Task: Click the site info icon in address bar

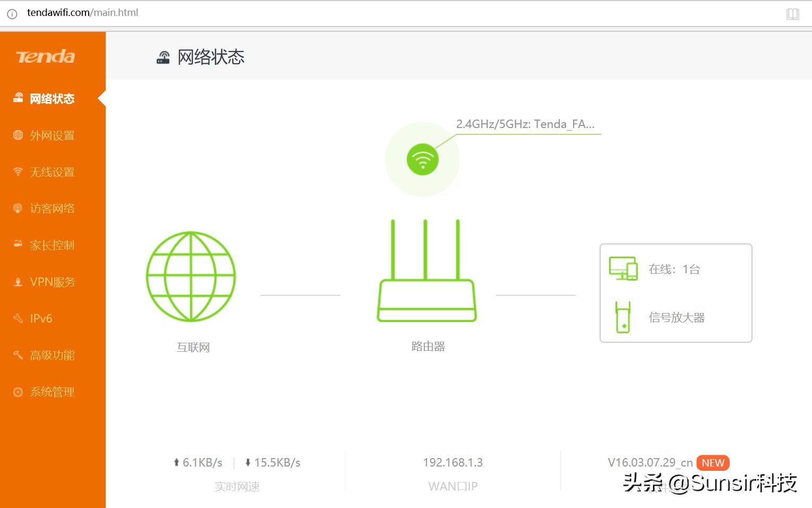Action: click(12, 14)
